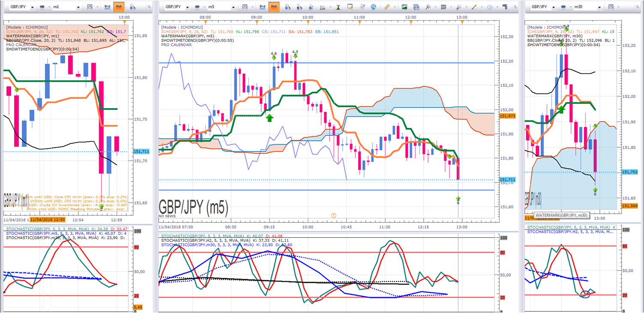This screenshot has height=313, width=644.
Task: Click the [Modele : ICHIMOKU] label in m30 chart
Action: pyautogui.click(x=547, y=27)
